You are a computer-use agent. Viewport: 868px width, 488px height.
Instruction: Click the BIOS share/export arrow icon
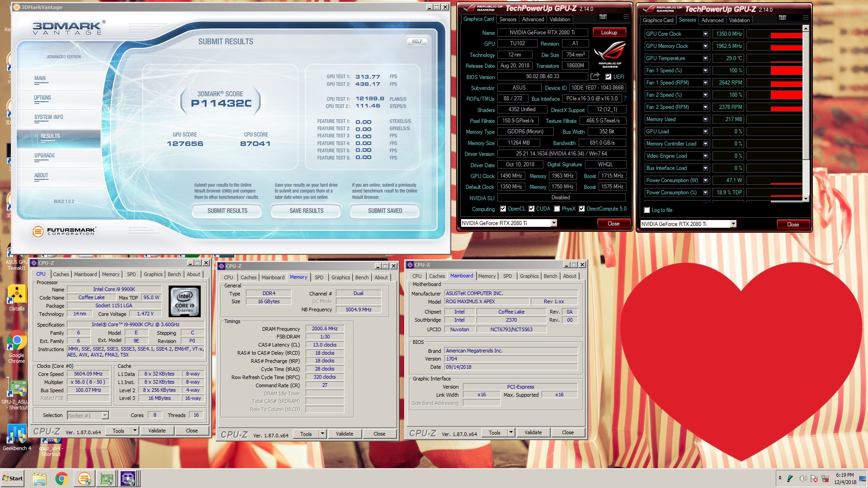[x=595, y=76]
